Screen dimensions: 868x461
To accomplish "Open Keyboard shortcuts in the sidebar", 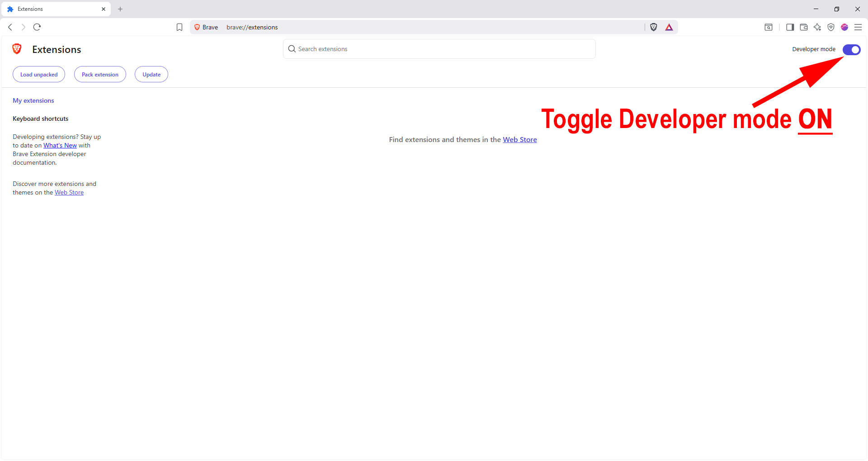I will [41, 119].
